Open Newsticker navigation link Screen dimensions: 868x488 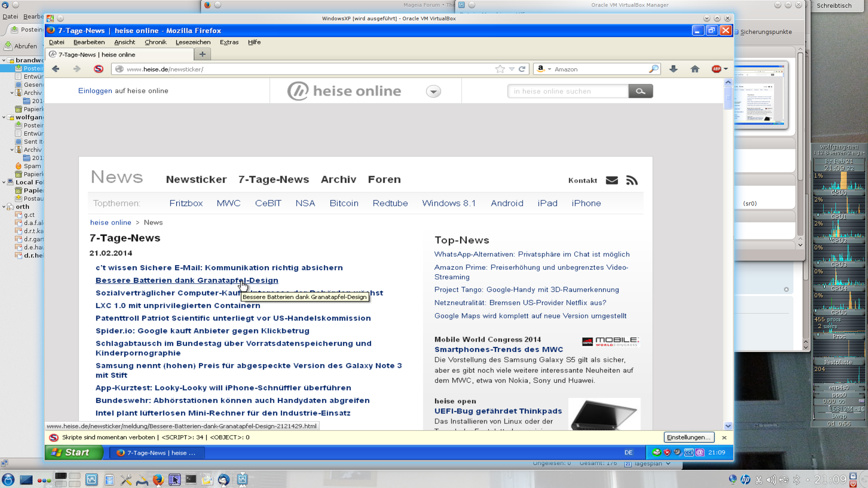click(196, 179)
